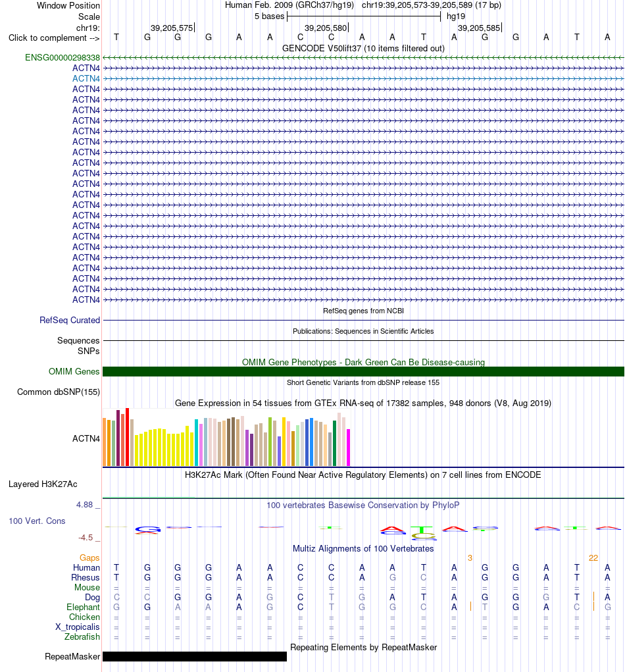Click the Sequences track label
The image size is (625, 672).
[78, 340]
